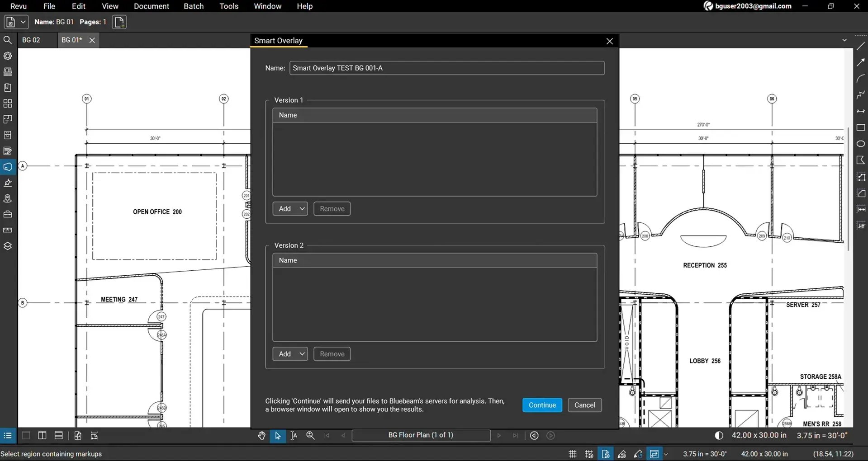Open the File Access cabinet icon

[8, 135]
